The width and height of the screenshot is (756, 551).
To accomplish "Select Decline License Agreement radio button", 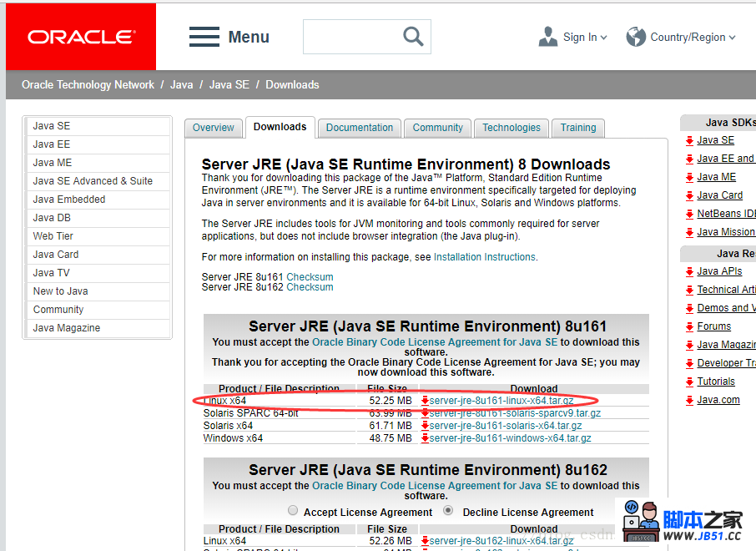I will click(448, 510).
